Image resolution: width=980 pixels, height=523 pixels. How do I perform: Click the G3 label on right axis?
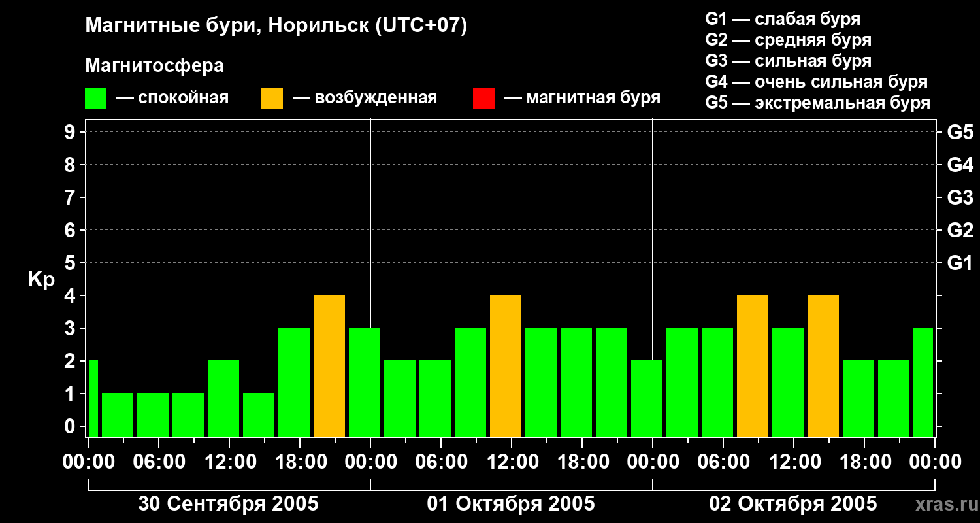coord(960,197)
